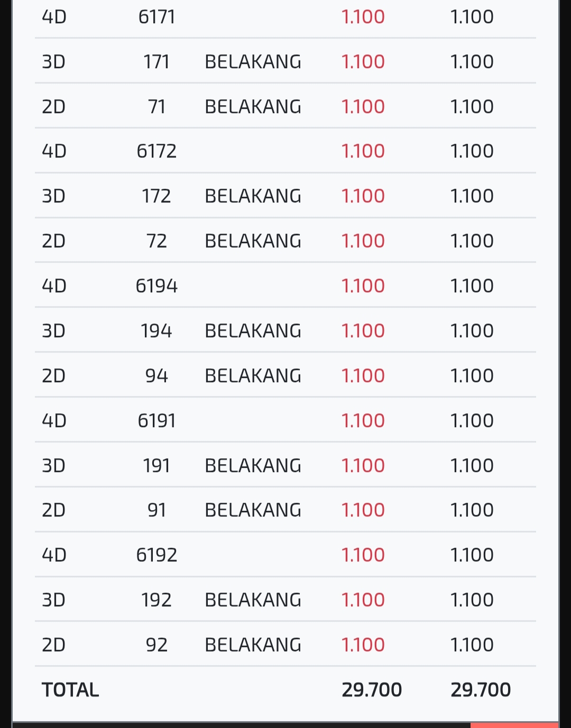Click the black 1.100 value for 192

coord(472,600)
